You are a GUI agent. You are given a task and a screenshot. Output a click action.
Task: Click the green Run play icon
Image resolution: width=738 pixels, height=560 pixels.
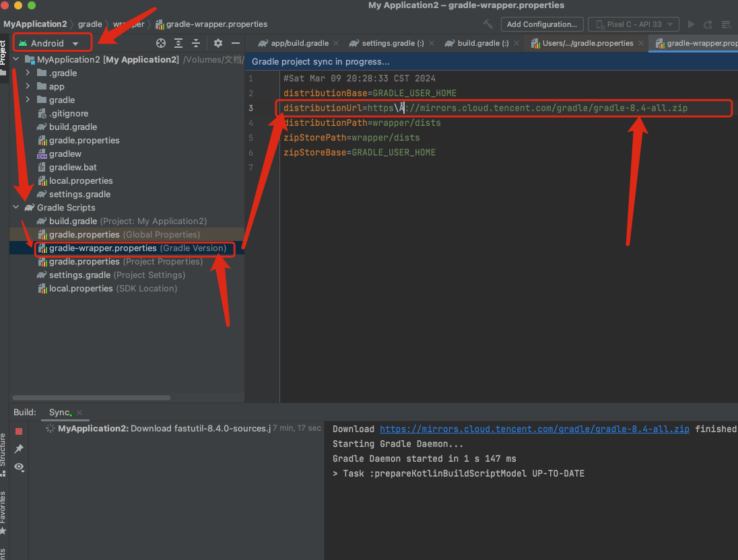click(x=691, y=24)
